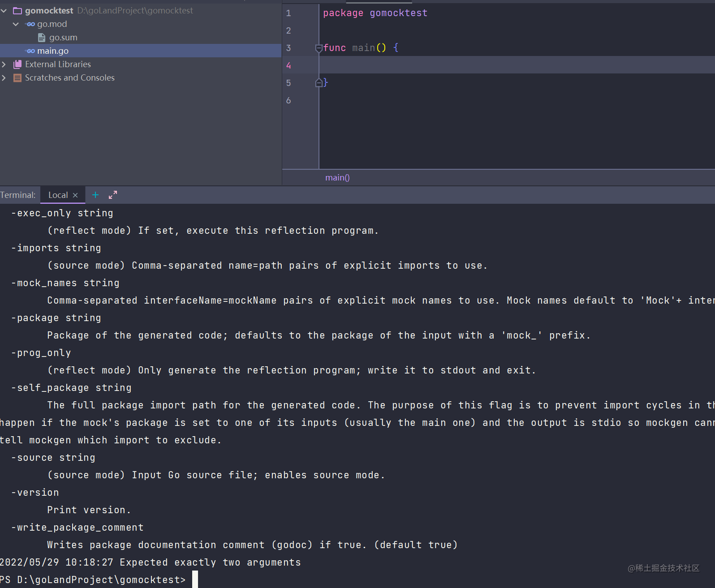Click 'Expected exactly two arguments' error line
The width and height of the screenshot is (715, 588).
[210, 562]
